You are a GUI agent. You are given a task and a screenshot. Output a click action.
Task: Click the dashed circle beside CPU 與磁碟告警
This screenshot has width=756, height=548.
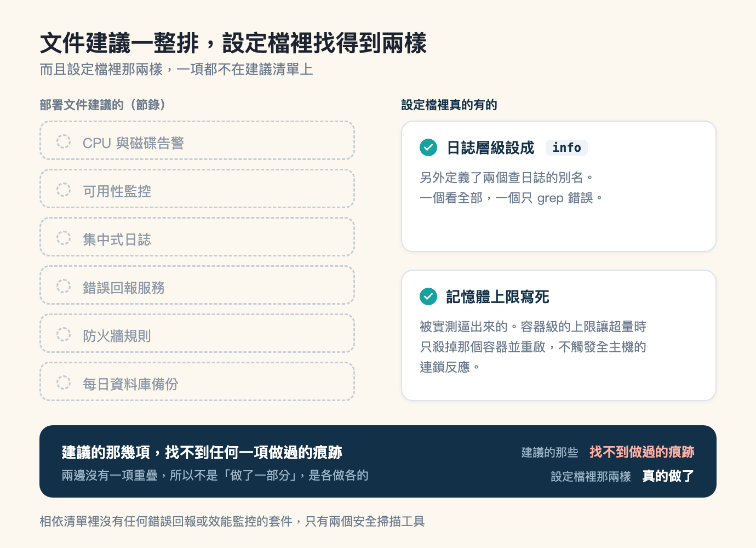(64, 141)
